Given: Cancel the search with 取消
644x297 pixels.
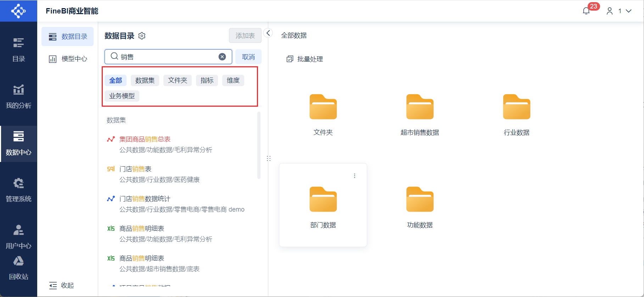Looking at the screenshot, I should [x=248, y=57].
